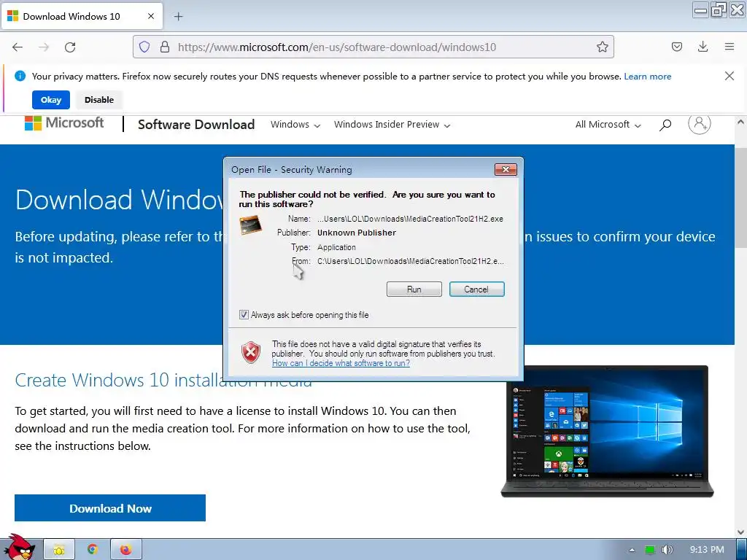Image resolution: width=747 pixels, height=560 pixels.
Task: Click the Microsoft account sign-in icon
Action: point(699,123)
